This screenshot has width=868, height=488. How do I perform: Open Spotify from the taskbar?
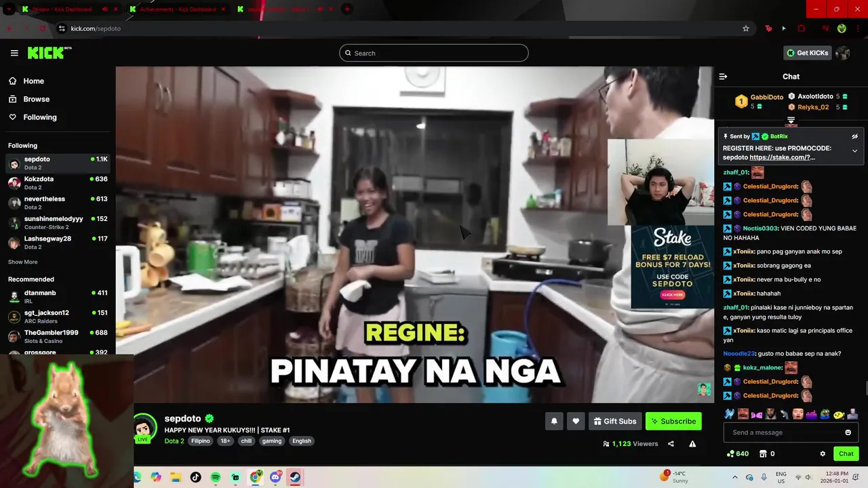point(216,477)
